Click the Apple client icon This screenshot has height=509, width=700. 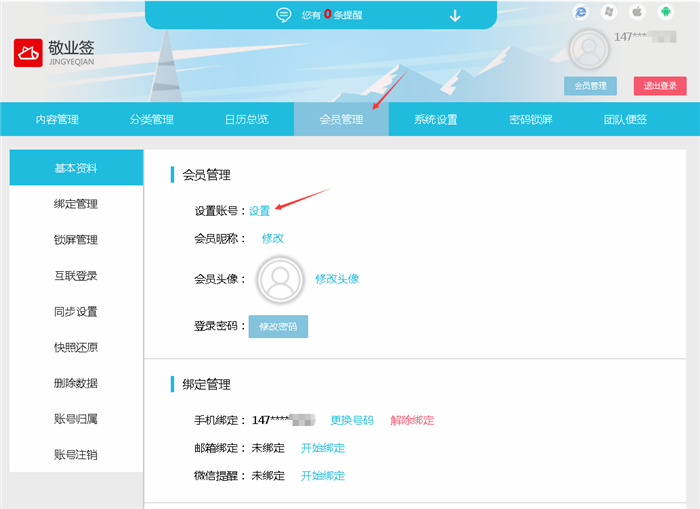636,12
